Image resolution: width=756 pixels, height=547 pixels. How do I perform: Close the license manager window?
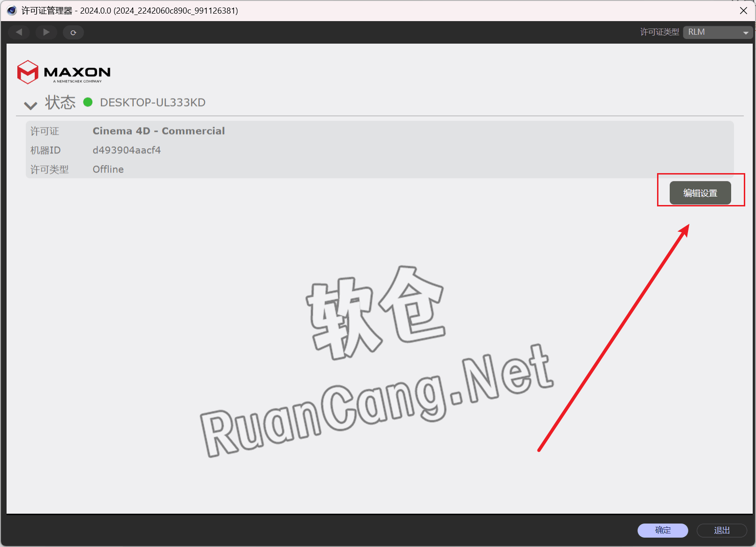click(743, 10)
